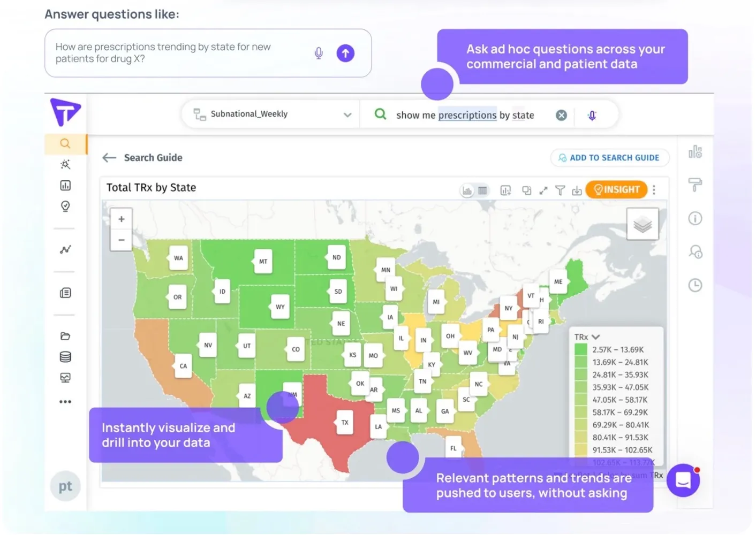756x535 pixels.
Task: Click the 91.53K – 102.65K legend color swatch
Action: click(580, 450)
